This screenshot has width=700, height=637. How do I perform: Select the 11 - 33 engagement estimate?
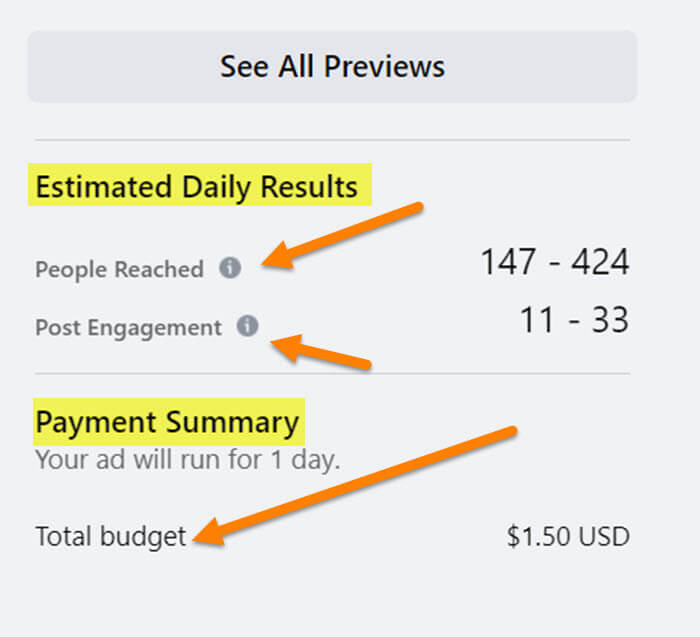pos(575,320)
